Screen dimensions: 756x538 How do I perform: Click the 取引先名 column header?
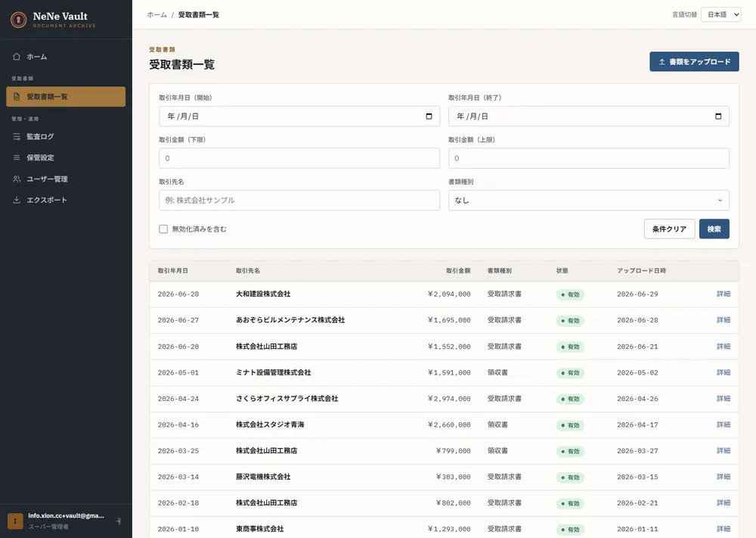click(248, 271)
